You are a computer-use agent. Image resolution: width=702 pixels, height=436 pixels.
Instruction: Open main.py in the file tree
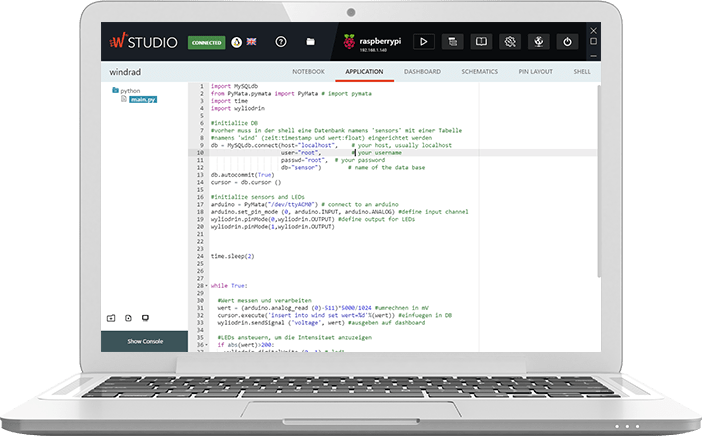tap(143, 99)
